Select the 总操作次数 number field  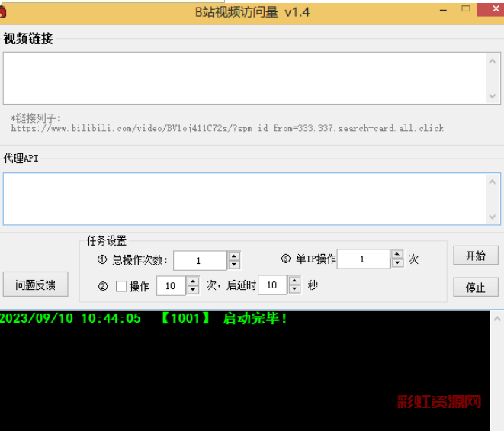[199, 261]
